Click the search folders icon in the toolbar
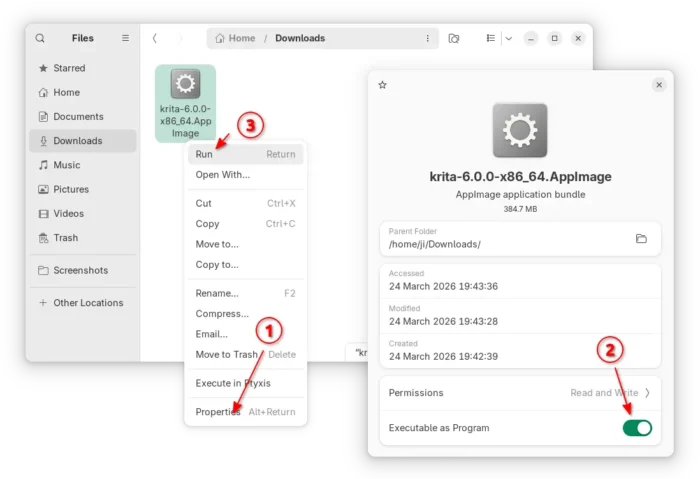 tap(454, 38)
